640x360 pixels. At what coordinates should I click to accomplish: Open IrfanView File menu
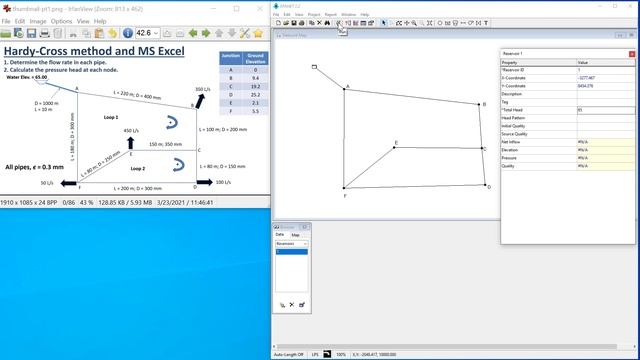[x=6, y=21]
